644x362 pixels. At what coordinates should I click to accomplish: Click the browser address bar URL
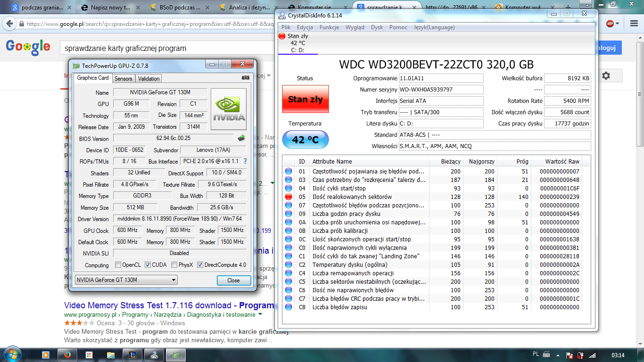point(150,24)
